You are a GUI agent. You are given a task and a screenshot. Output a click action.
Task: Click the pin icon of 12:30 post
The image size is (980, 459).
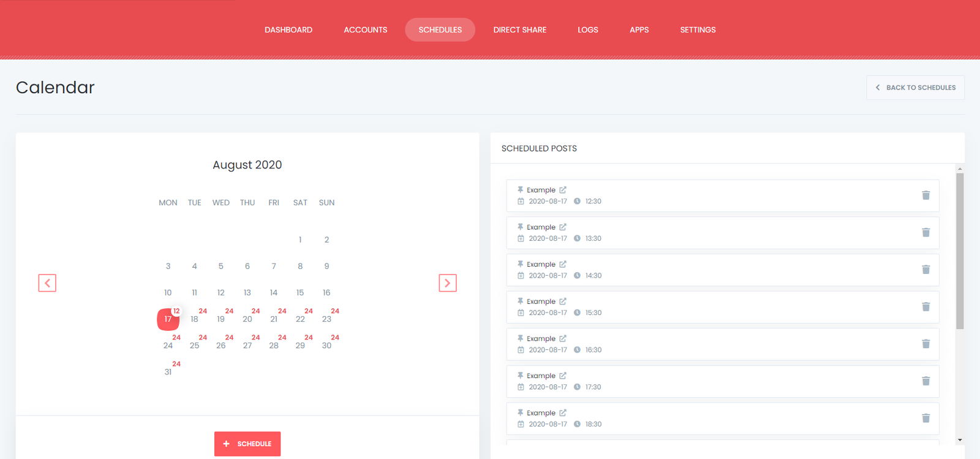(x=521, y=190)
